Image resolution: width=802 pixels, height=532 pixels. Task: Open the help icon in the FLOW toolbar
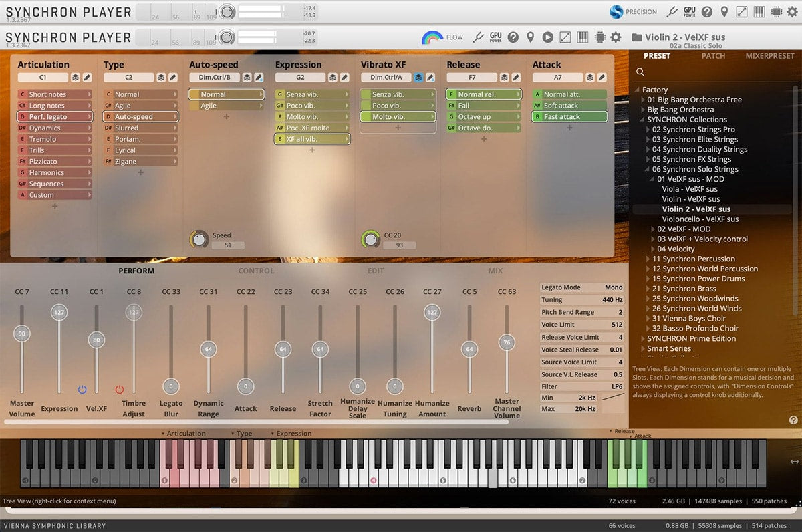pyautogui.click(x=513, y=37)
